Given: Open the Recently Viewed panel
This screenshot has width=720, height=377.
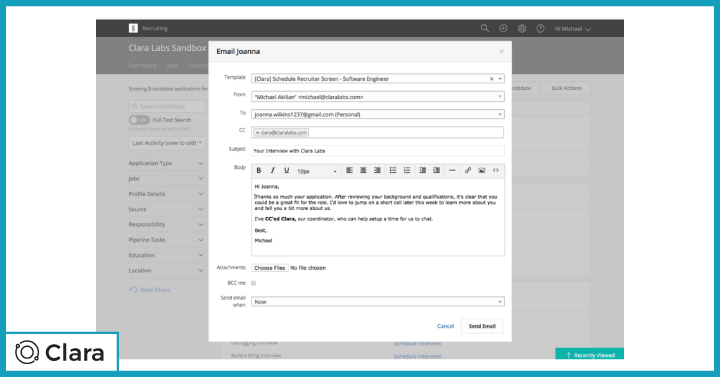Looking at the screenshot, I should 590,354.
